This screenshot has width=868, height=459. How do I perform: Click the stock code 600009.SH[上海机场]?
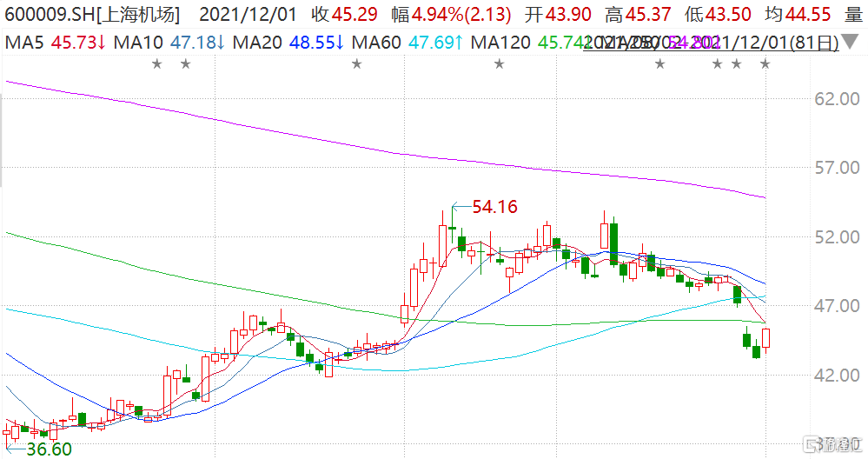[x=92, y=15]
